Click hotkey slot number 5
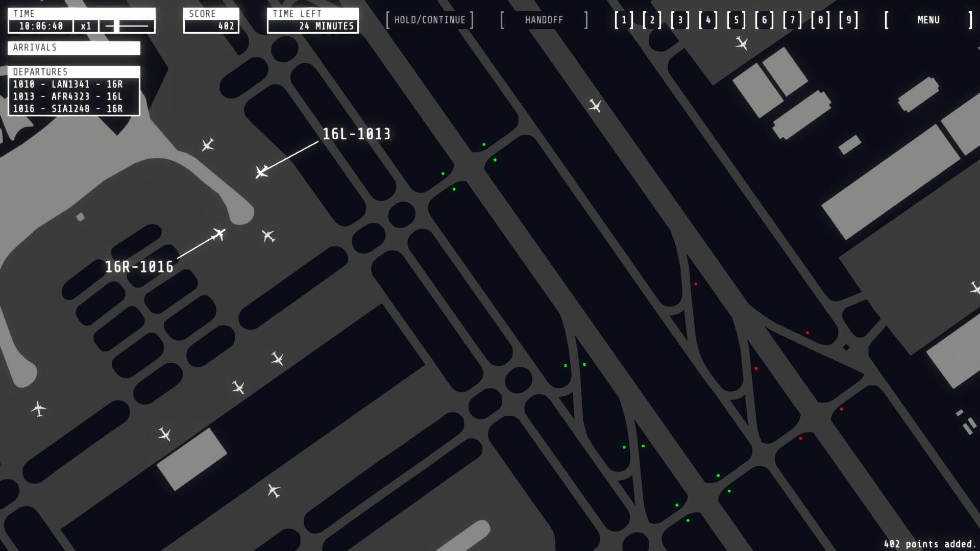This screenshot has width=980, height=551. 736,20
